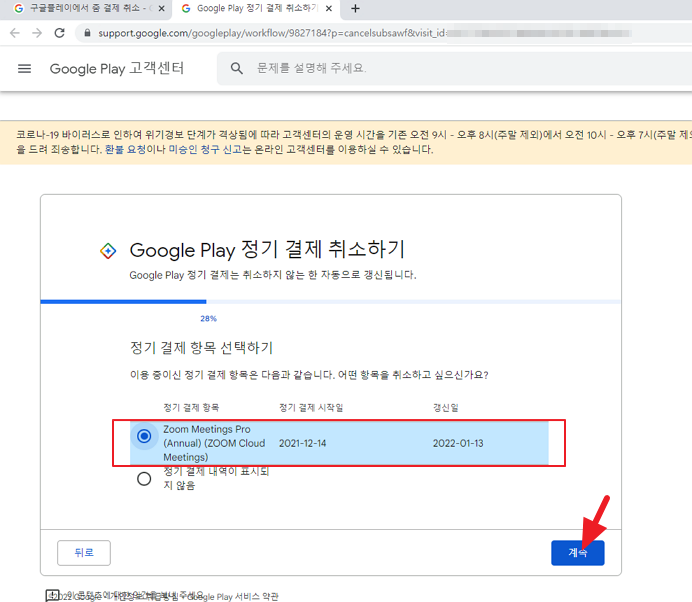
Task: Click the 갱신일 column header
Action: tap(445, 407)
